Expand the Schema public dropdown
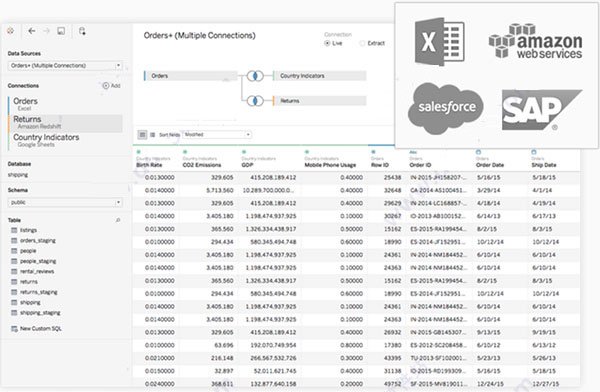Screen dimensions: 600x392 point(65,202)
